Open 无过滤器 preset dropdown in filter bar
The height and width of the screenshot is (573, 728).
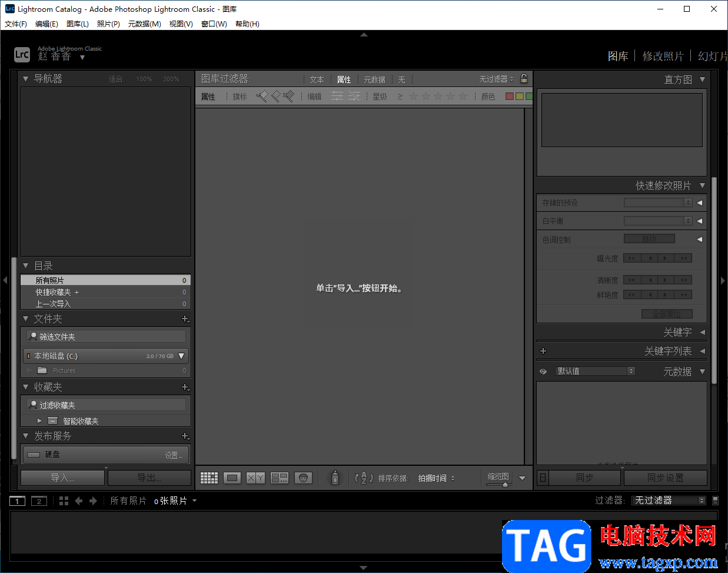pos(496,79)
